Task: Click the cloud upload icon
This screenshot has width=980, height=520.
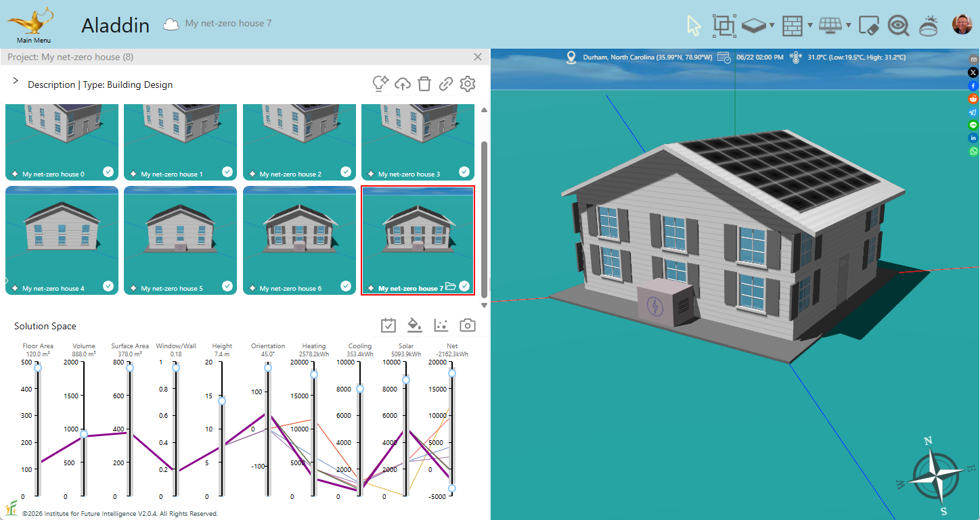Action: (x=403, y=84)
